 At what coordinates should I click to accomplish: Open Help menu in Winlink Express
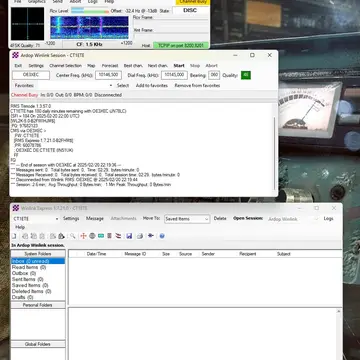[20, 227]
